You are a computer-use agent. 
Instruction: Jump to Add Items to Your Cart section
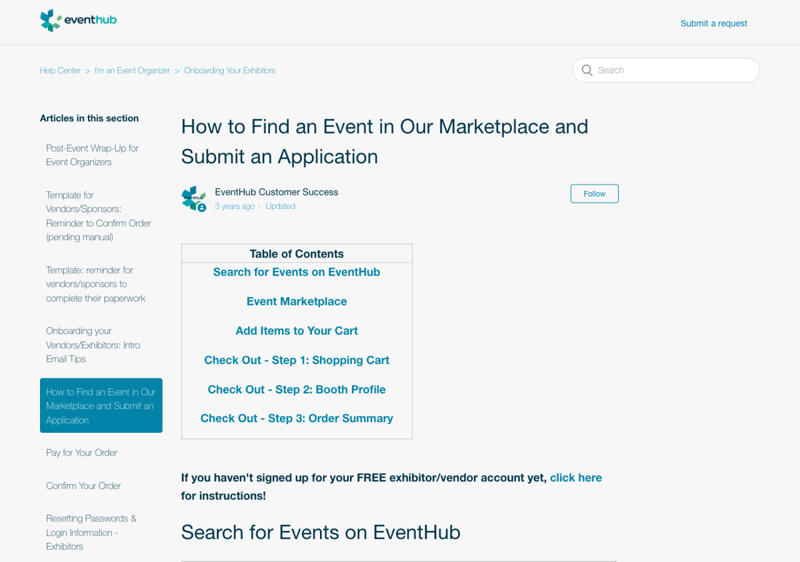296,331
